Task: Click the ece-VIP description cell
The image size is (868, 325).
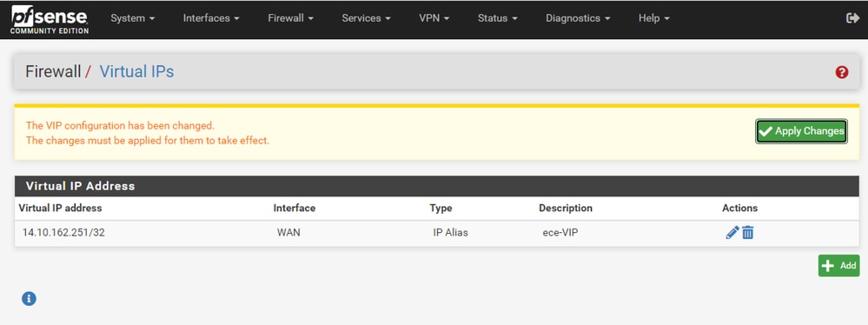Action: (x=560, y=233)
